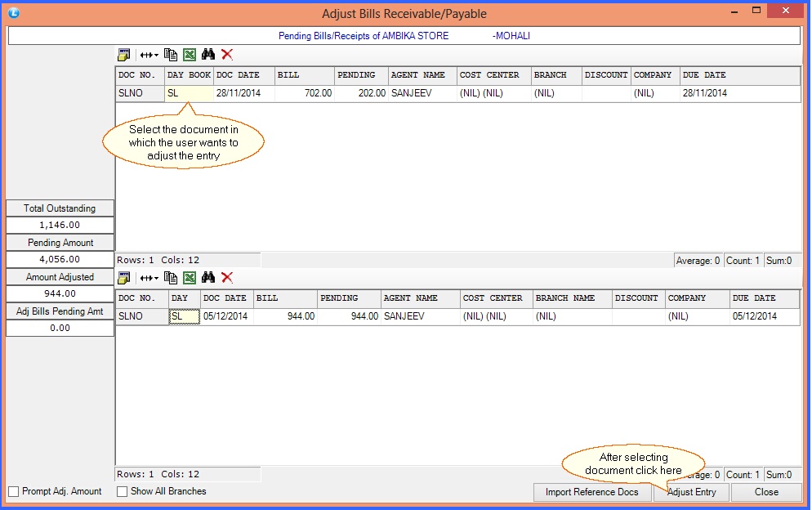Enable Show All Branches checkbox
Viewport: 812px width, 510px height.
(123, 491)
